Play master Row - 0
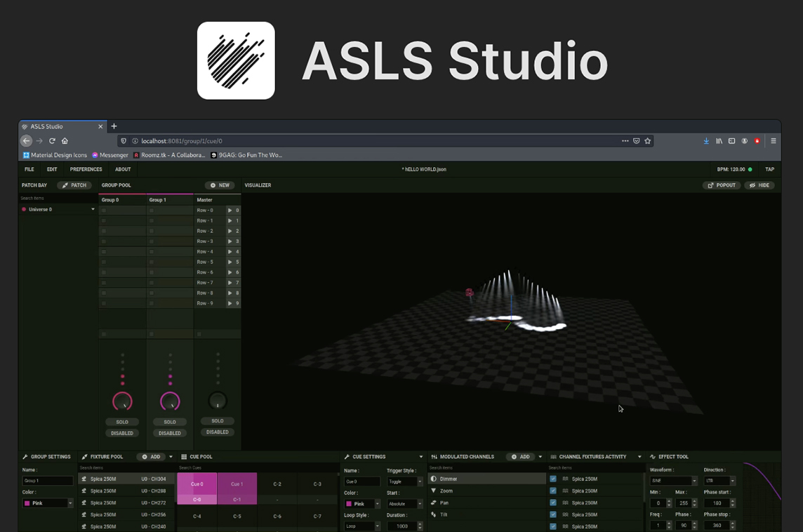 230,211
